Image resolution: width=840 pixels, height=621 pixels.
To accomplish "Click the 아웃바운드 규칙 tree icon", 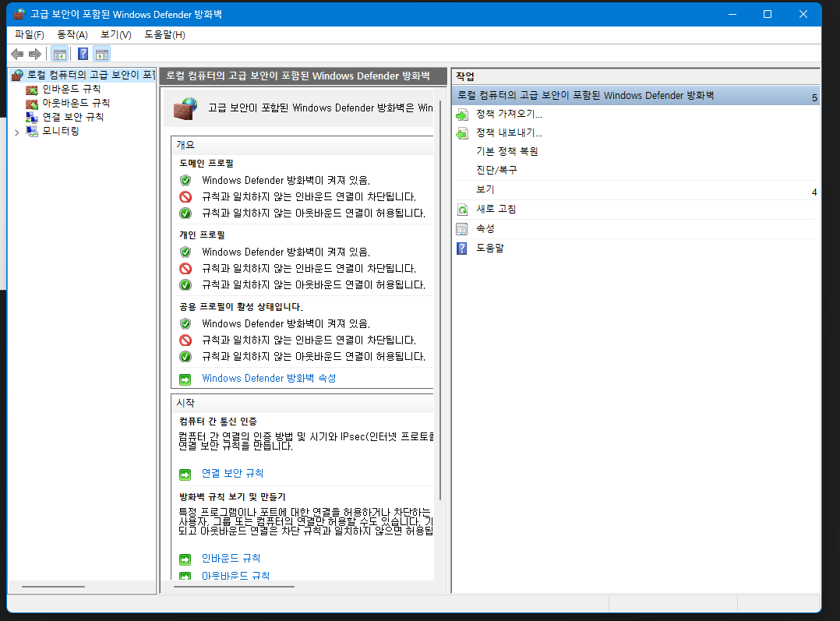I will pyautogui.click(x=32, y=103).
